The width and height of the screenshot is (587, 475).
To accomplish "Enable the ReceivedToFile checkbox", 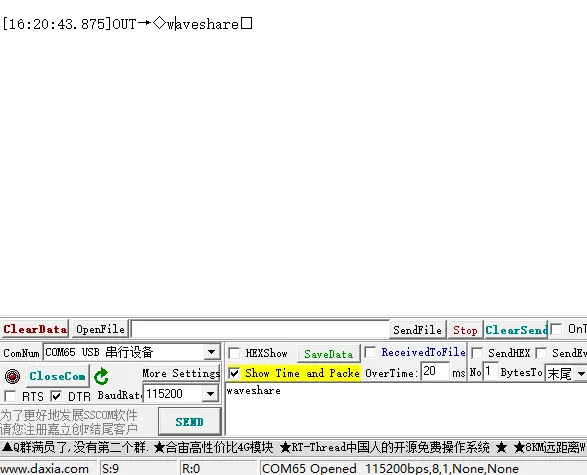I will tap(370, 352).
